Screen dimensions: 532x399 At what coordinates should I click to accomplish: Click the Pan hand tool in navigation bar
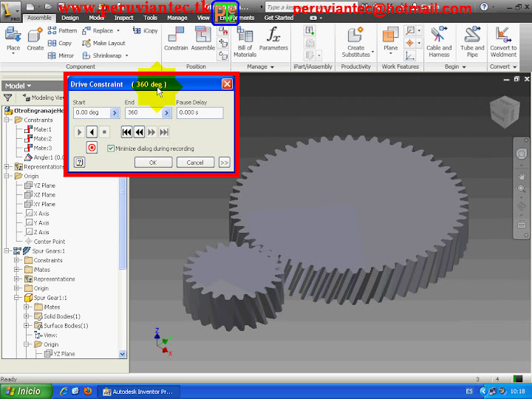point(522,176)
